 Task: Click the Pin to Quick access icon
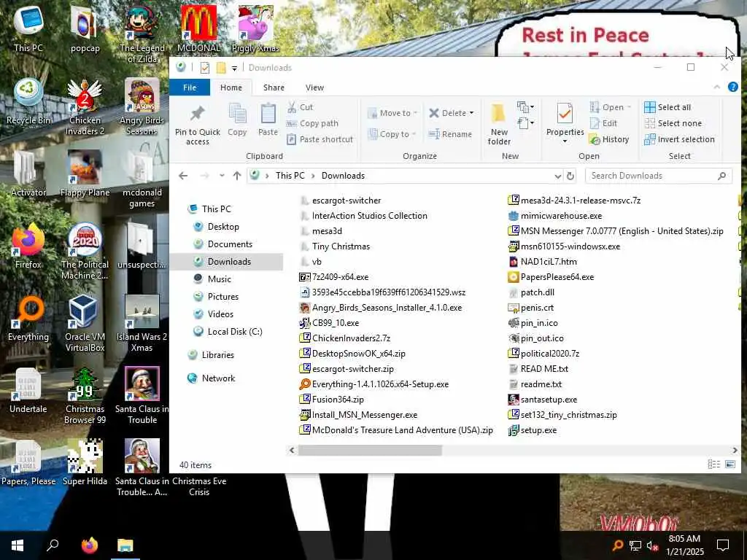[197, 114]
